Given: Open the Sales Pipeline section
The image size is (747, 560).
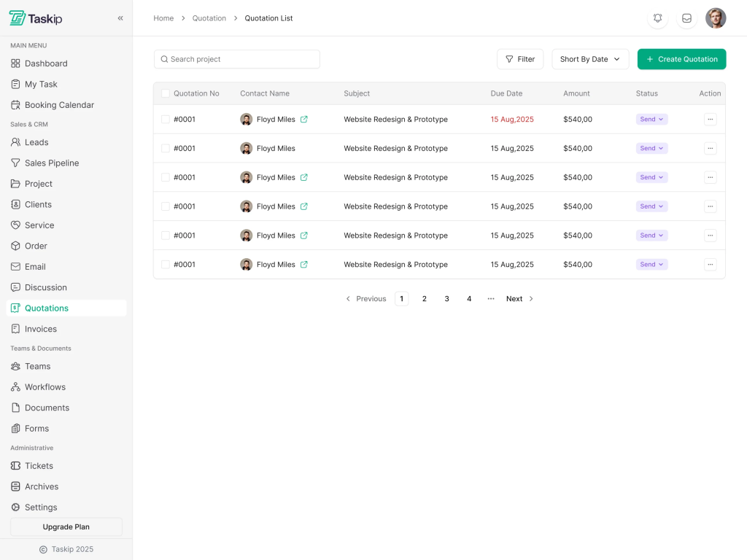Looking at the screenshot, I should [x=51, y=163].
